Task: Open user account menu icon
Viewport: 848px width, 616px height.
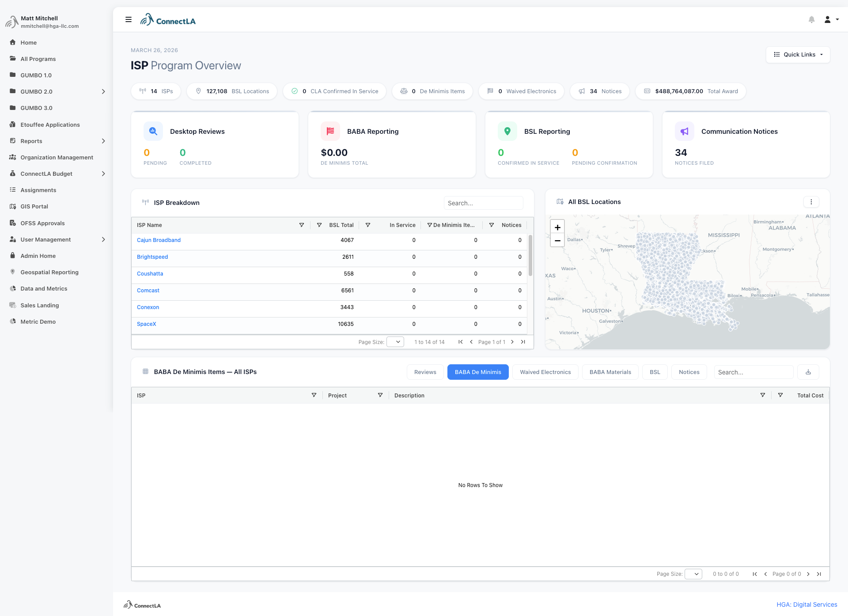Action: (x=831, y=19)
